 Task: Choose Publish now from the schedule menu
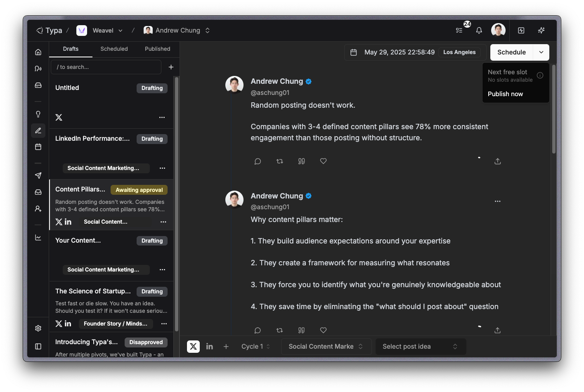[x=505, y=94]
